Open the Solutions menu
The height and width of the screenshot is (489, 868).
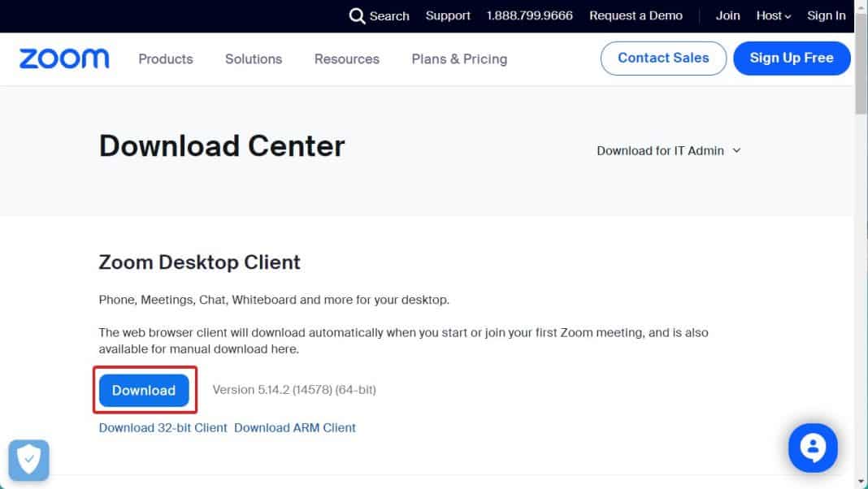point(253,58)
